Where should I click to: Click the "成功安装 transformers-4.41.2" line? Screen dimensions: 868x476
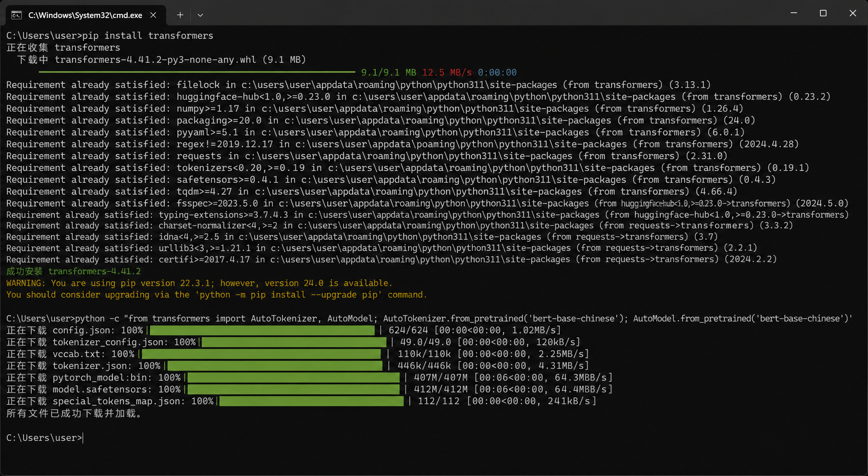click(x=73, y=271)
